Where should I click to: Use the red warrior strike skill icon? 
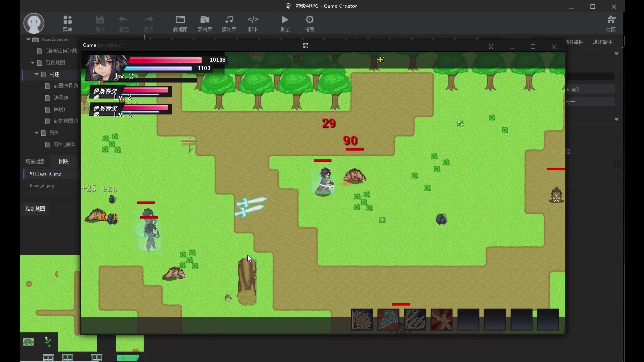pos(441,319)
